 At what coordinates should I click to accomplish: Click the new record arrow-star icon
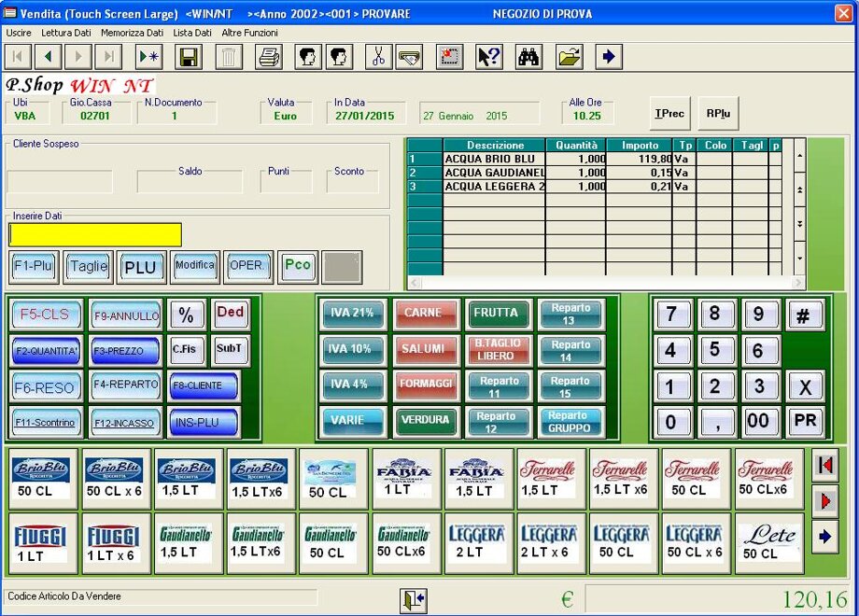(148, 57)
